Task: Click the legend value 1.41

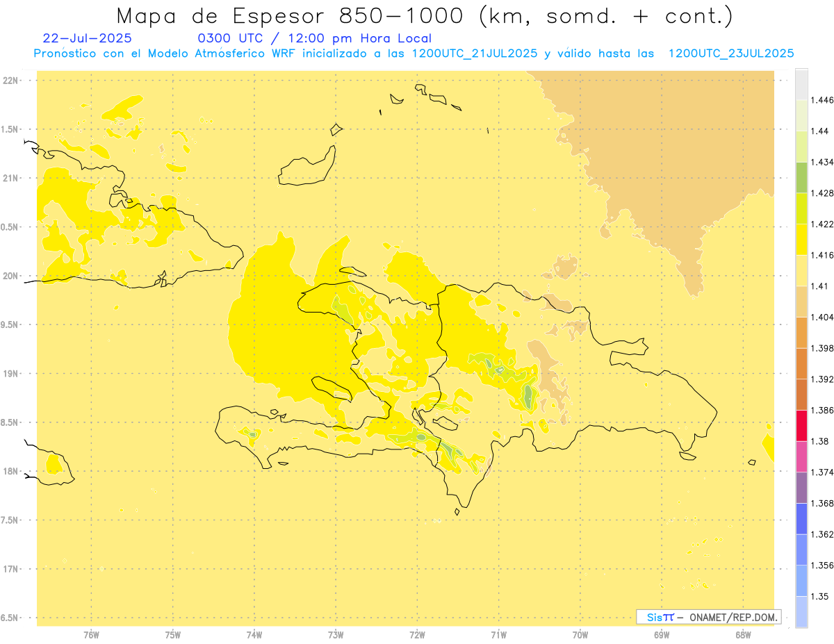Action: [820, 286]
